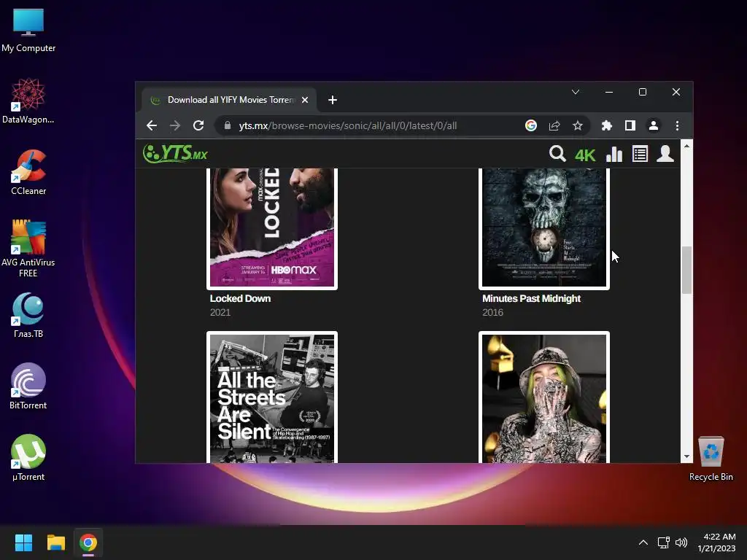747x560 pixels.
Task: Select the My Computer desktop icon
Action: [x=28, y=30]
